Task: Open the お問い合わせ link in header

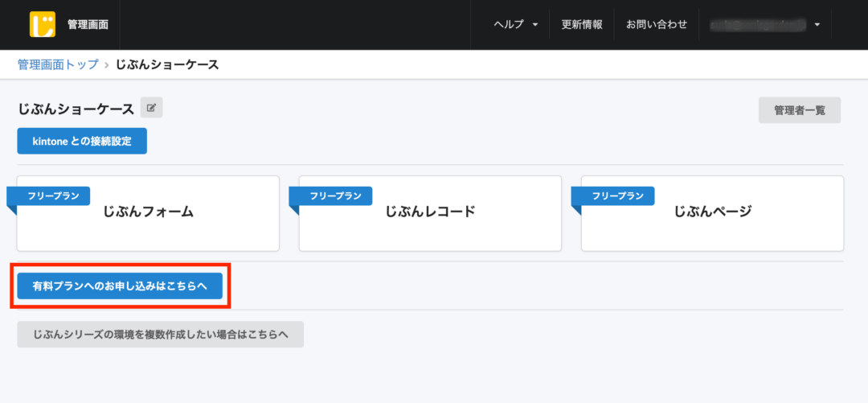Action: pyautogui.click(x=657, y=24)
